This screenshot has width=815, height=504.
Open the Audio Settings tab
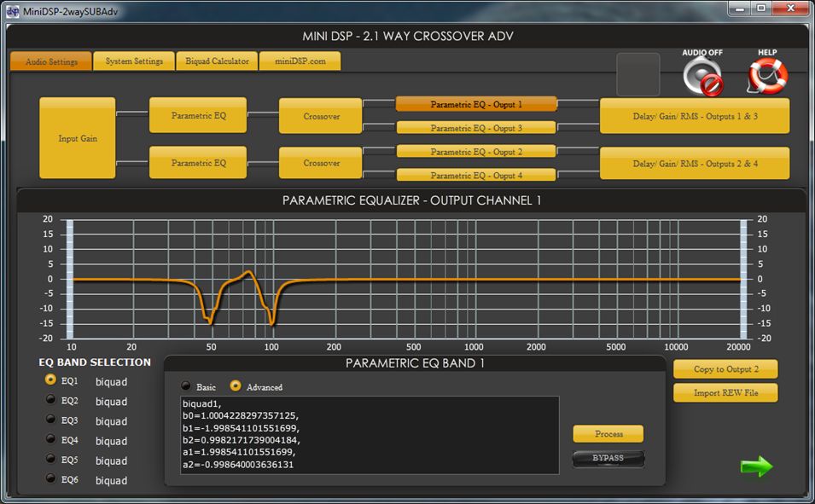click(x=51, y=61)
